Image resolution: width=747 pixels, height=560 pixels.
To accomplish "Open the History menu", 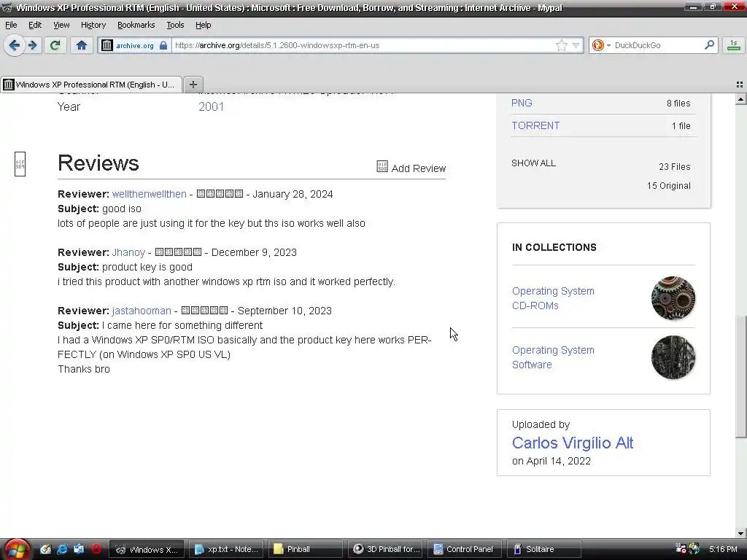I will click(93, 25).
